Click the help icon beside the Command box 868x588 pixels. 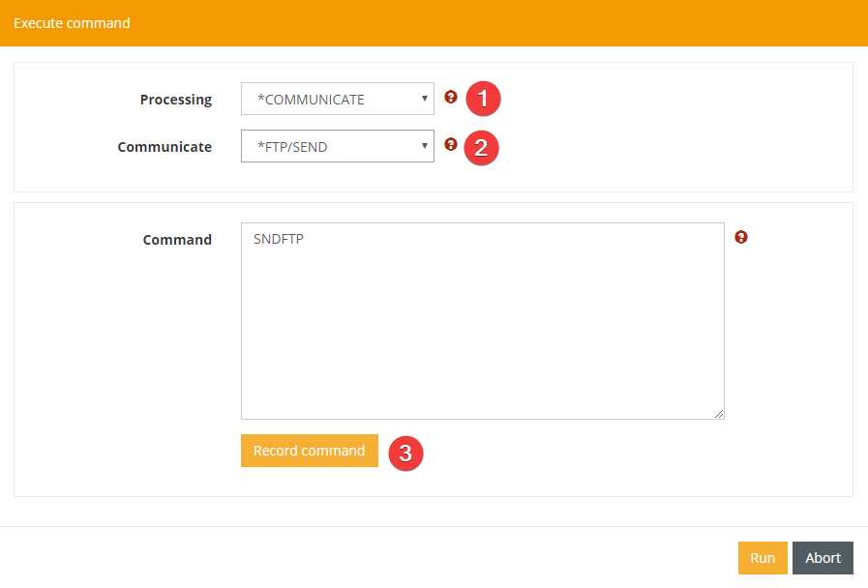pyautogui.click(x=741, y=237)
